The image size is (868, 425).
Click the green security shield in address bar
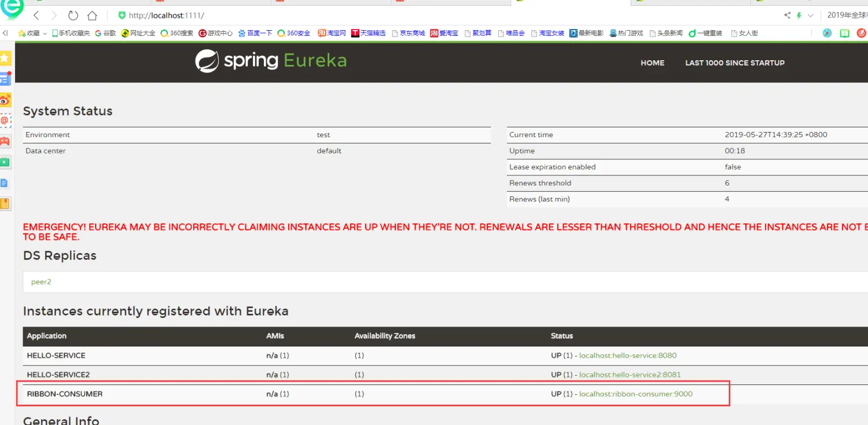[122, 16]
